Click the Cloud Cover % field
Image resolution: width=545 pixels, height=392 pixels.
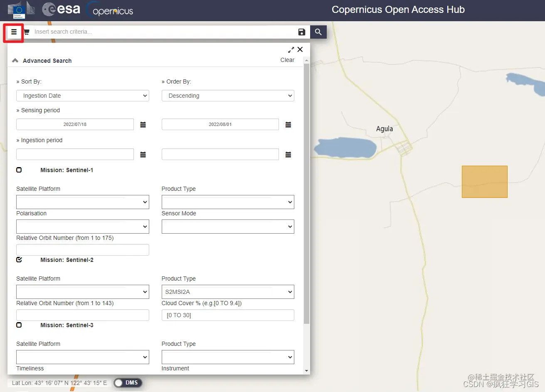tap(228, 315)
